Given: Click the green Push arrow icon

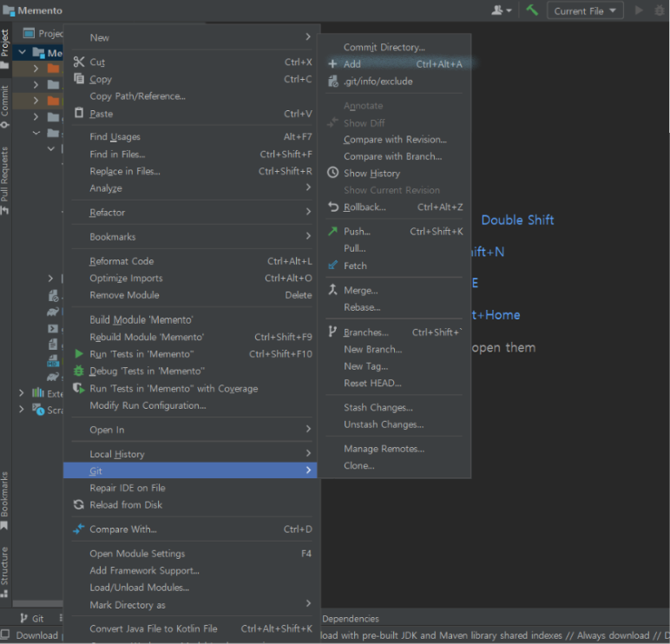Looking at the screenshot, I should click(x=333, y=231).
